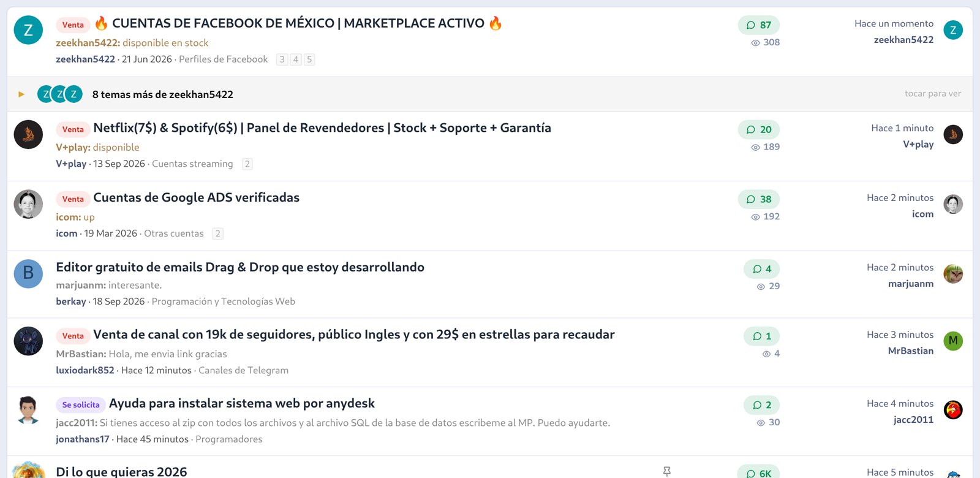Click last-poster jacc2011 small avatar
Image resolution: width=980 pixels, height=478 pixels.
pyautogui.click(x=953, y=410)
